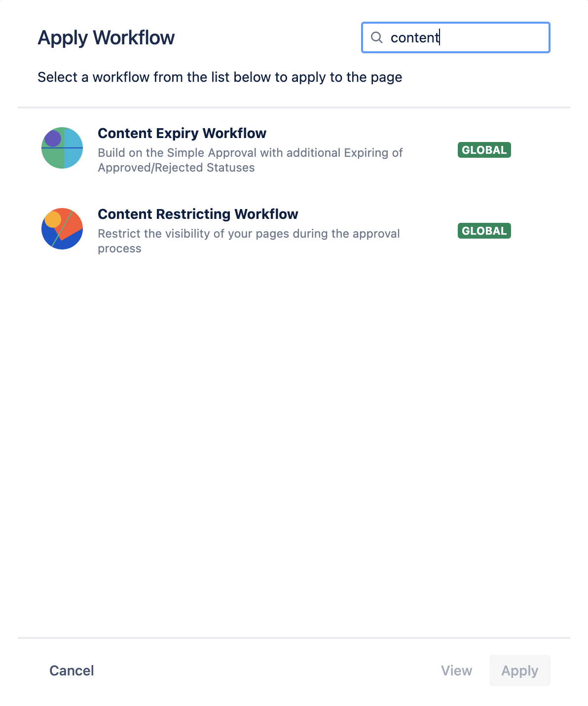Click the search magnifier icon
588x706 pixels.
(376, 37)
